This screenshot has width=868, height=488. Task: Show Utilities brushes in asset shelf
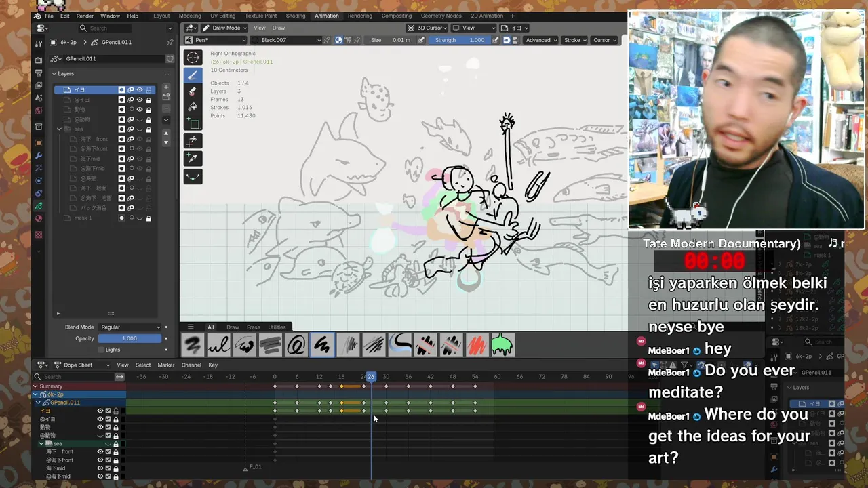(x=277, y=327)
